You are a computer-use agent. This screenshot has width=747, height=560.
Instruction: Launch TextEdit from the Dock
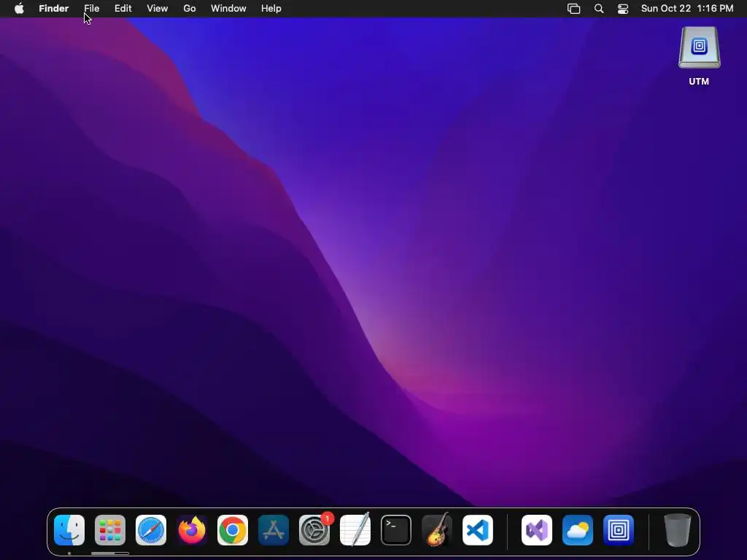[355, 530]
